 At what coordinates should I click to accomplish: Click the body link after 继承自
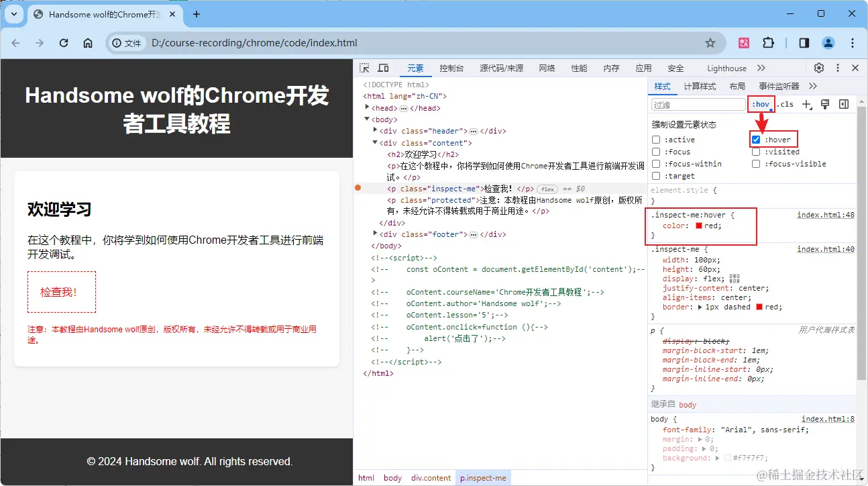click(688, 405)
